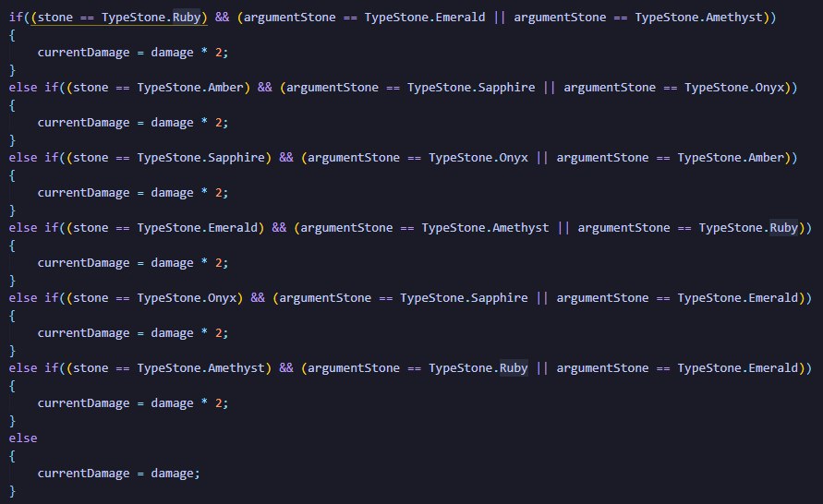Click "Onyx" in the fourth else-if stone check
Screen dimensions: 823x504
[x=222, y=298]
